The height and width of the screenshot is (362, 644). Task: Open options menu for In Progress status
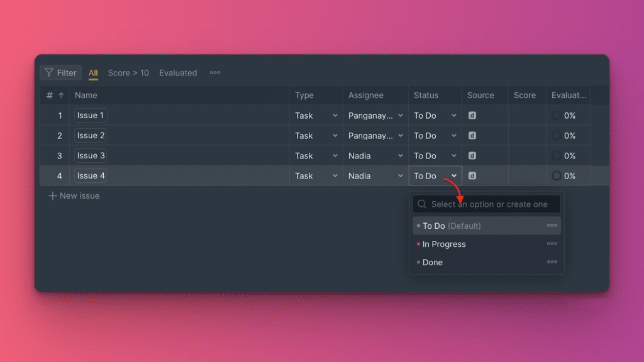552,244
